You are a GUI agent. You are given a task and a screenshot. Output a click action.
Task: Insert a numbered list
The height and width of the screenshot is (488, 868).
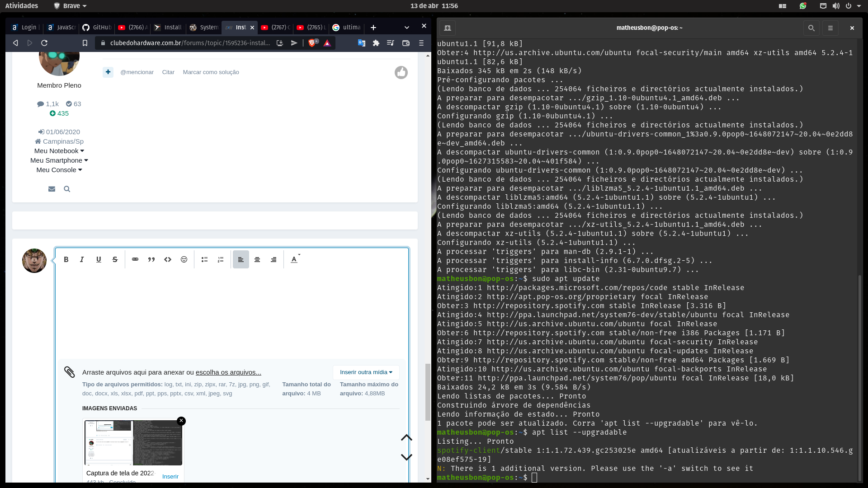[x=221, y=259]
